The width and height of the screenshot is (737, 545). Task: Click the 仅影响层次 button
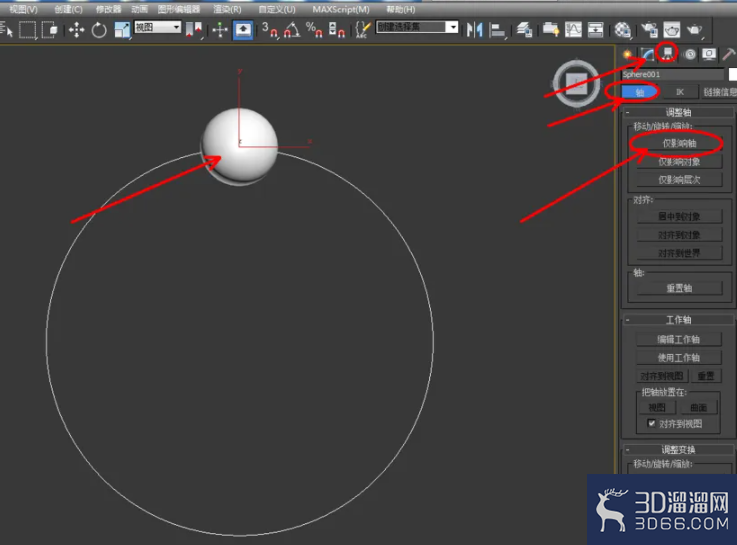click(679, 180)
